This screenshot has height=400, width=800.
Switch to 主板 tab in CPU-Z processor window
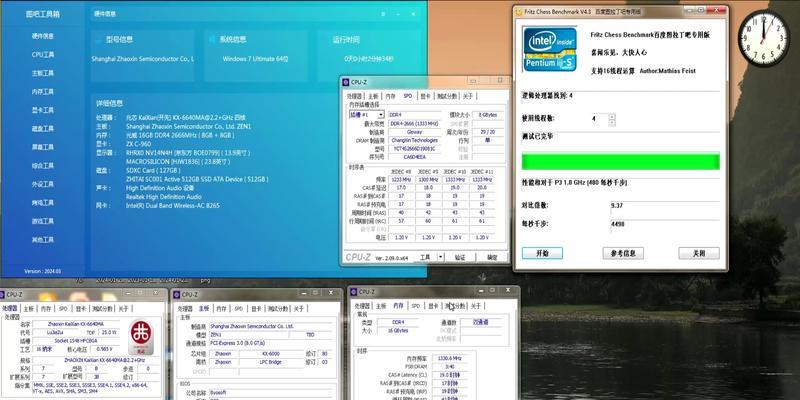point(29,309)
